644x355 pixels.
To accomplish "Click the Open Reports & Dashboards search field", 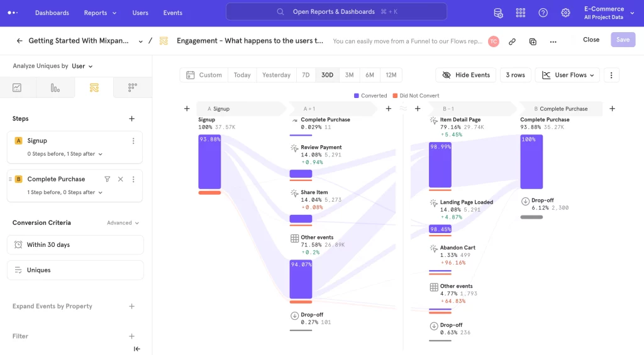I will 336,12.
